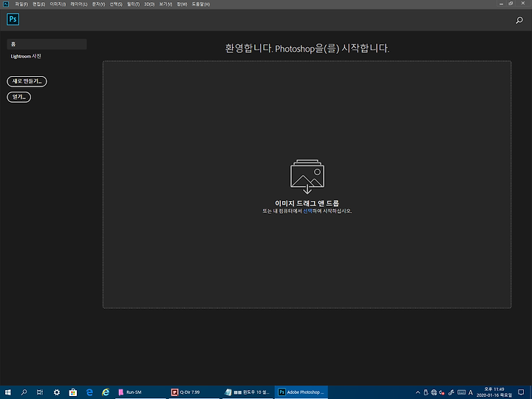Click the muted volume tray icon
The image size is (532, 399).
click(x=442, y=392)
